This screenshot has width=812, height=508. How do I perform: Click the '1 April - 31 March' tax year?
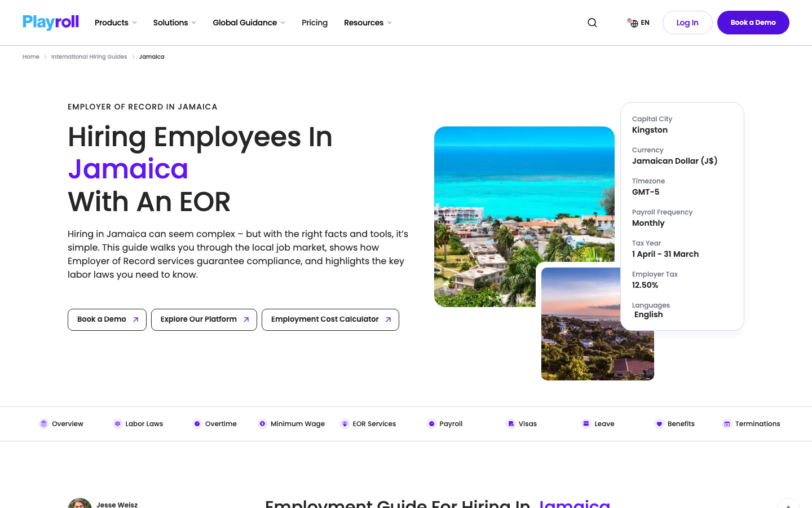click(x=665, y=254)
